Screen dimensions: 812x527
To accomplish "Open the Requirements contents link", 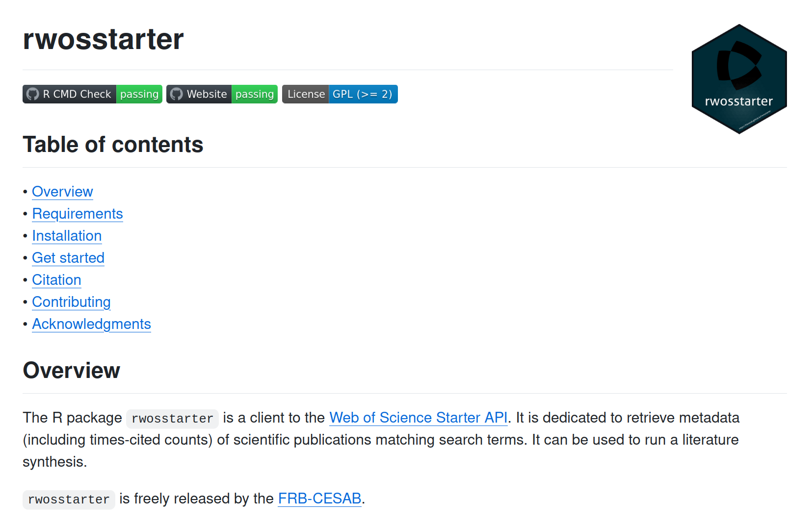I will pos(78,214).
